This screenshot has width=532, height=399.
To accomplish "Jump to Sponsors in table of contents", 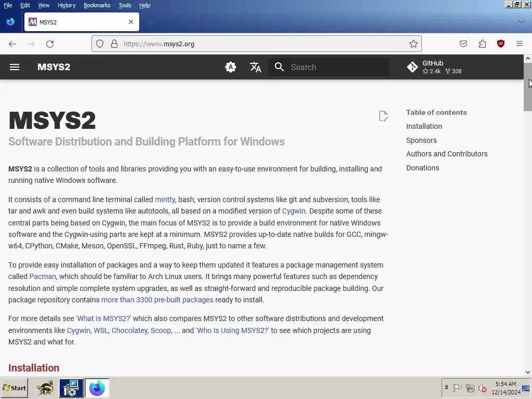I will pos(421,140).
